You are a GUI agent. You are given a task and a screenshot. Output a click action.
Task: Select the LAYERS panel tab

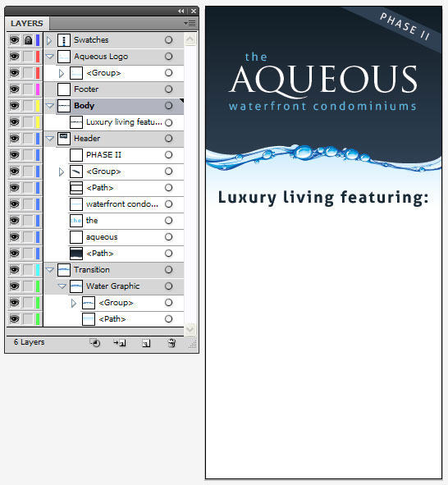pyautogui.click(x=27, y=24)
